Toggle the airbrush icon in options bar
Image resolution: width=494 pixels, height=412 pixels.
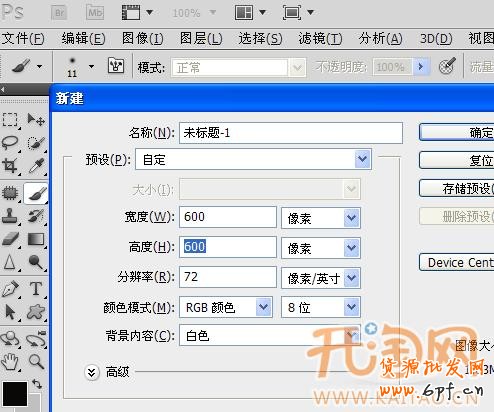(447, 66)
